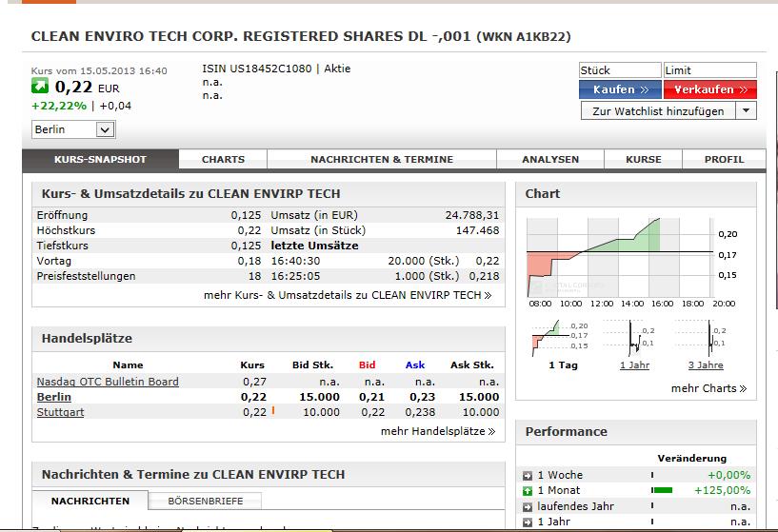Expand mehr Handelsplätze link
Viewport: 778px width, 532px height.
coord(437,431)
